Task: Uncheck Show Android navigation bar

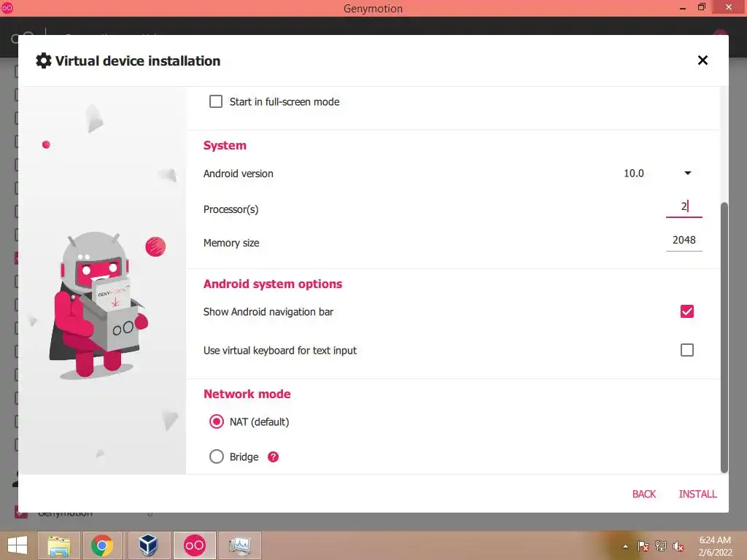Action: [x=686, y=311]
